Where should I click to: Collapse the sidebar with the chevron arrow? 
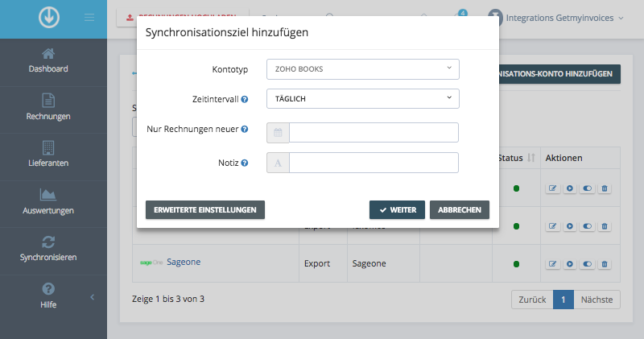(x=93, y=296)
